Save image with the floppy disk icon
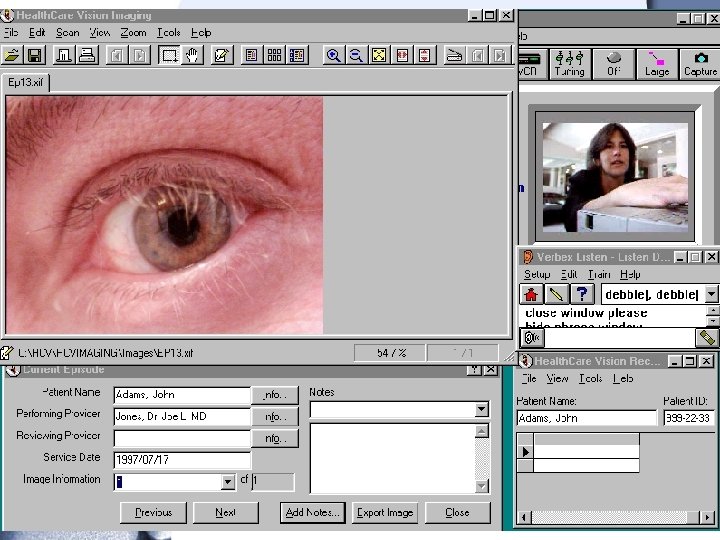 34,56
